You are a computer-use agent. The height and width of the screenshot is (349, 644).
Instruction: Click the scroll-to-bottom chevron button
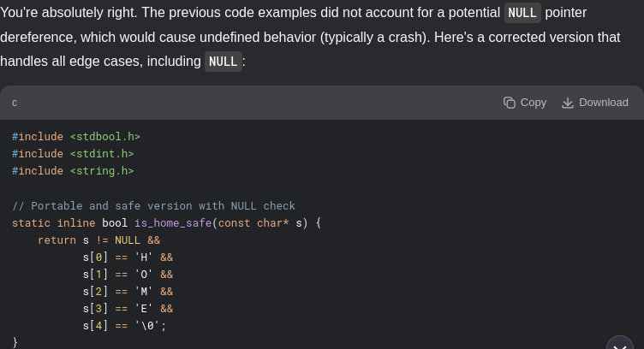tap(620, 344)
